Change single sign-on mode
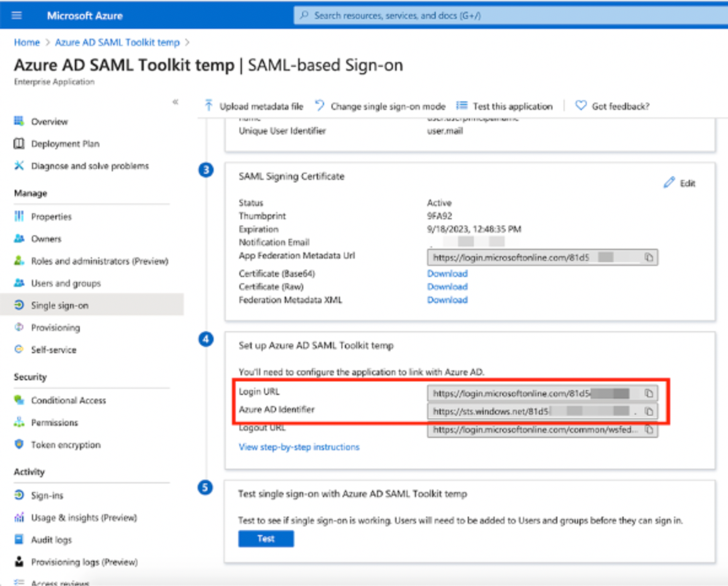 pos(381,106)
